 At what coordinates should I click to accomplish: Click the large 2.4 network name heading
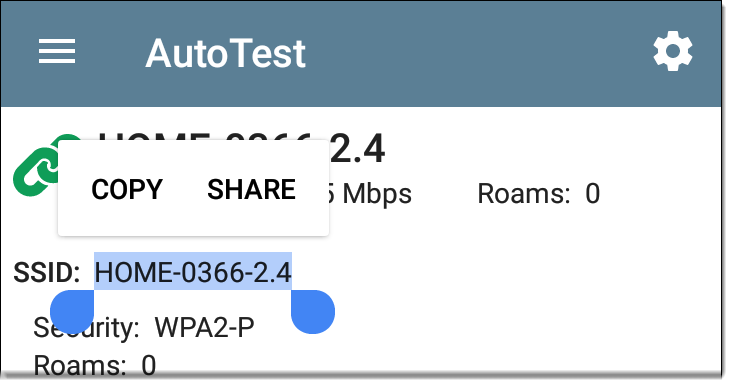[358, 148]
